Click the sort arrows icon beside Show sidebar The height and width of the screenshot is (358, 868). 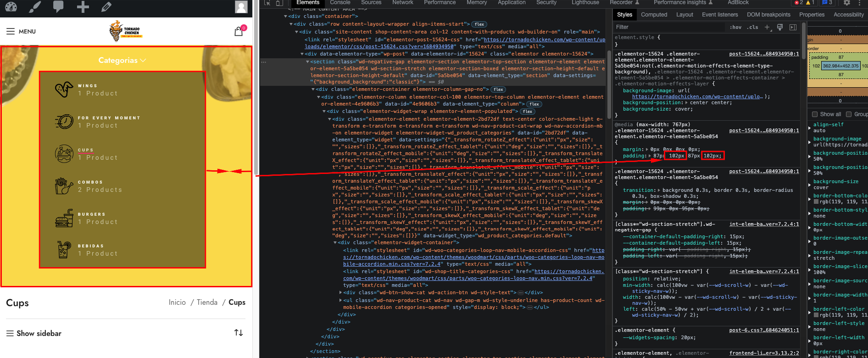coord(239,333)
